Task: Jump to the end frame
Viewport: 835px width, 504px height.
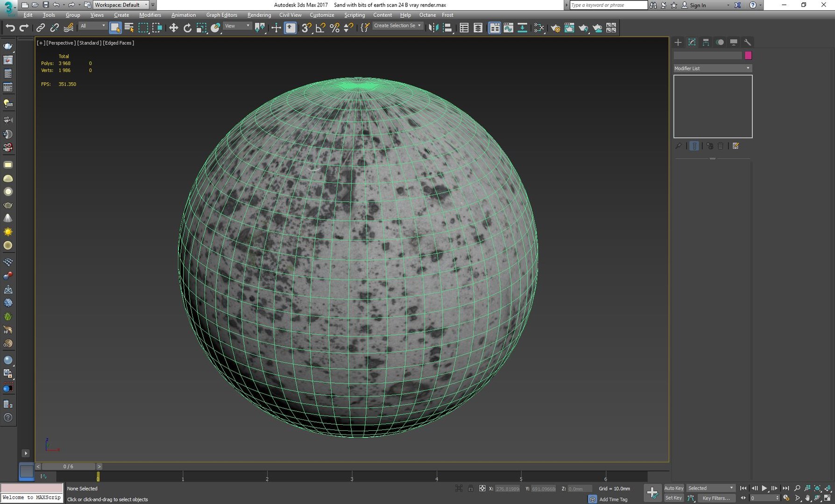Action: (x=786, y=488)
